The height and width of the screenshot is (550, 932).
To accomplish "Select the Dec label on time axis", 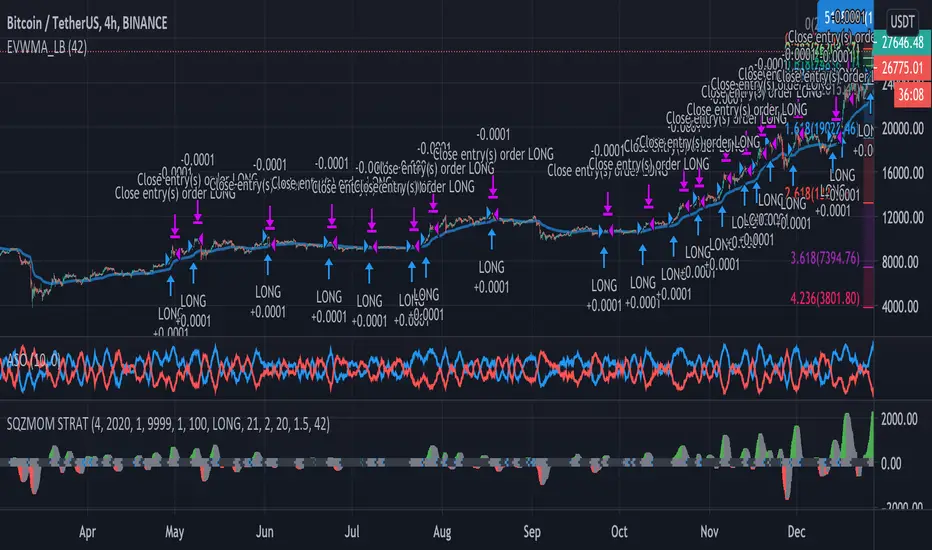I will click(796, 532).
